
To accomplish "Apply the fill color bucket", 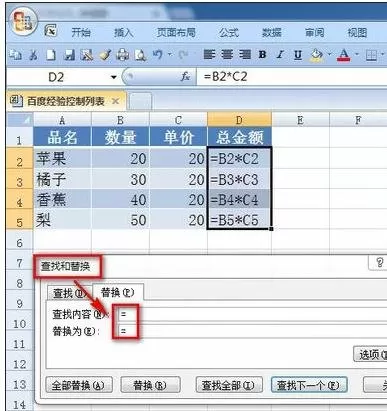I will 317,55.
